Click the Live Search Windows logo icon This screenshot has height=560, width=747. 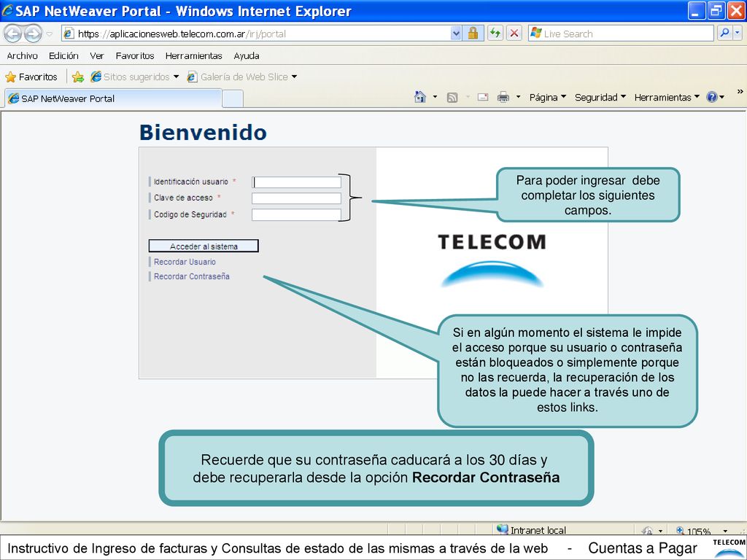(536, 34)
